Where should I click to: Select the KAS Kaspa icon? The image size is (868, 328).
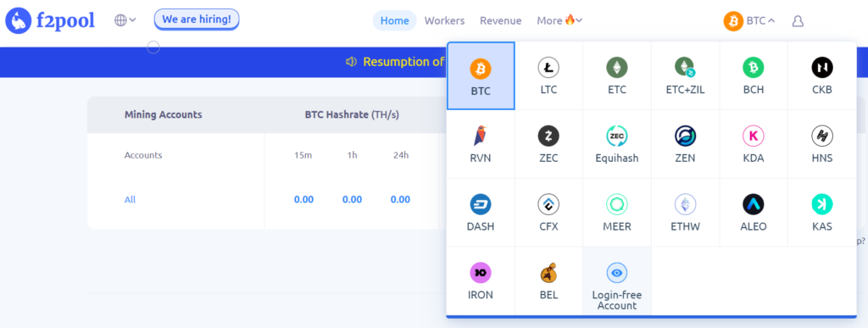822,204
